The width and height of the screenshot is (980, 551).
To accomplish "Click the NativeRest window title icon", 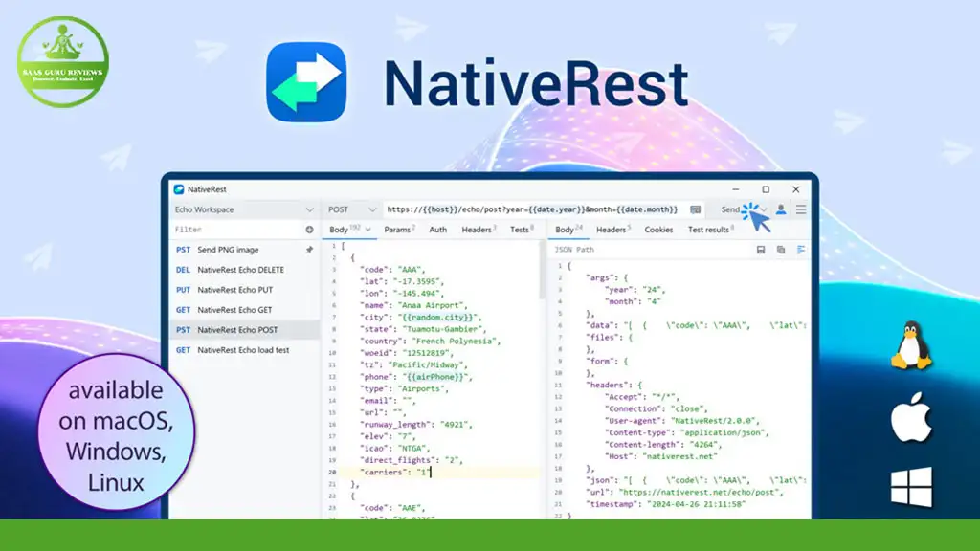I will (x=179, y=189).
